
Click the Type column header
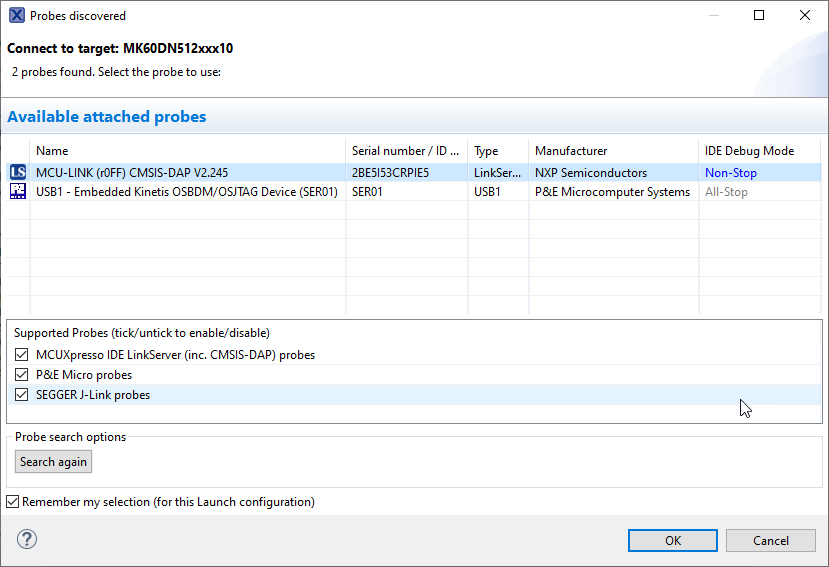pos(497,151)
